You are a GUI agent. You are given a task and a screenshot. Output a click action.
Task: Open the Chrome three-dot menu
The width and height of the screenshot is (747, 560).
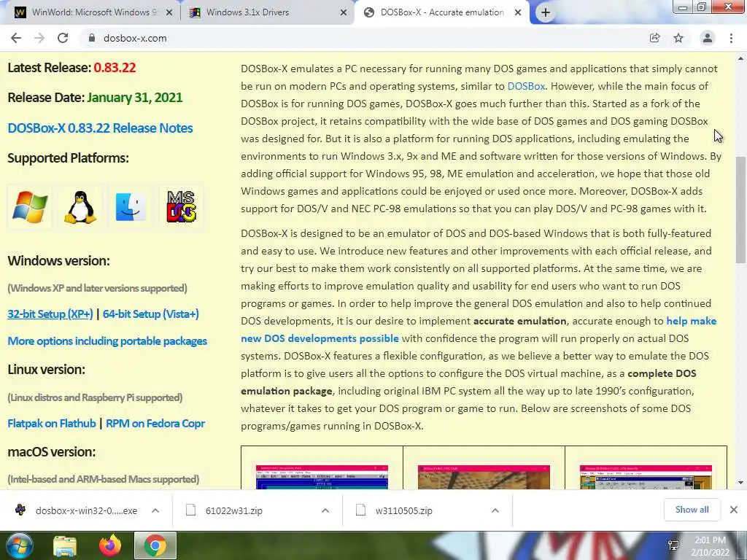731,38
